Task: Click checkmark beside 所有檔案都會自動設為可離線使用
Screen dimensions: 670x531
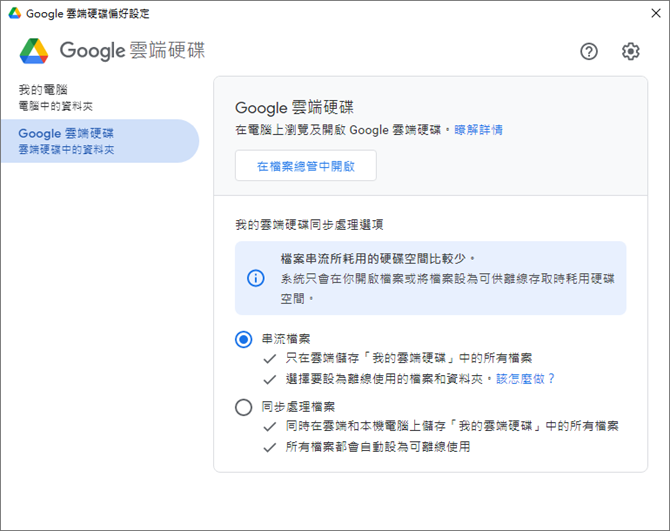Action: 270,448
